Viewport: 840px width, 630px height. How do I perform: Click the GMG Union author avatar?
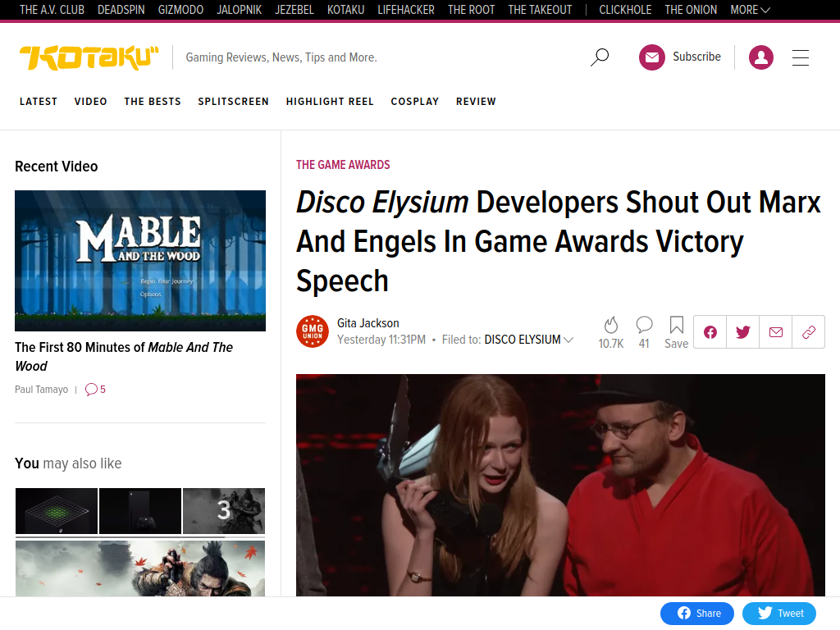[x=313, y=331]
